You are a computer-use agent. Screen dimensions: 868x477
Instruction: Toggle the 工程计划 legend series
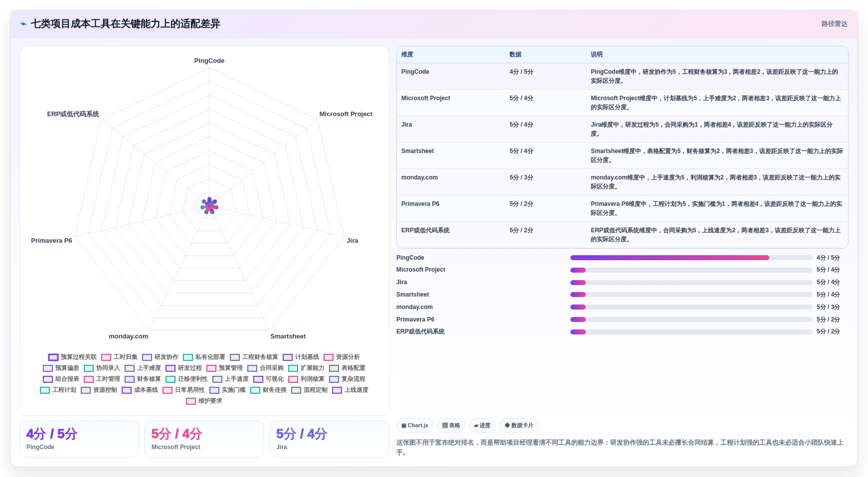pyautogui.click(x=58, y=390)
